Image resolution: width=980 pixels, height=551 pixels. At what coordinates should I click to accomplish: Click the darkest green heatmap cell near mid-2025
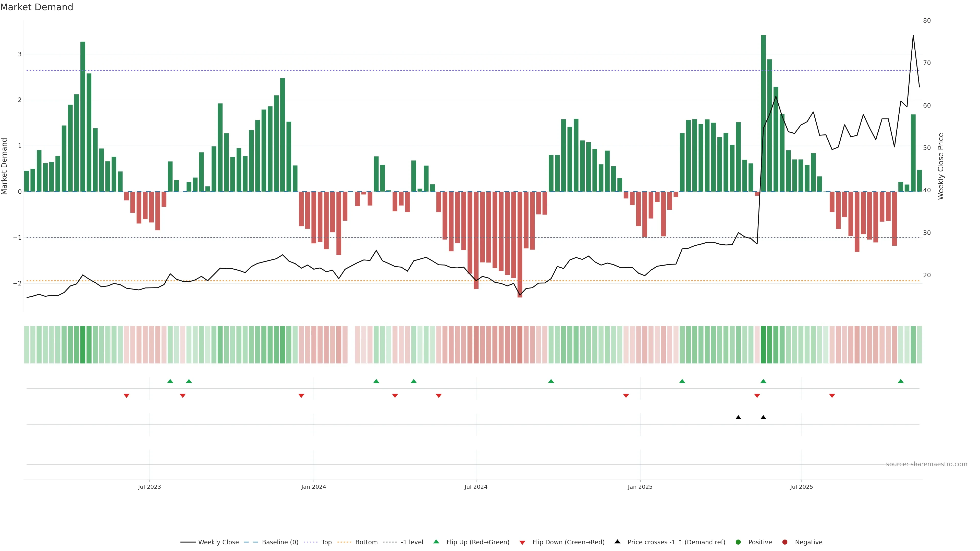pos(763,345)
